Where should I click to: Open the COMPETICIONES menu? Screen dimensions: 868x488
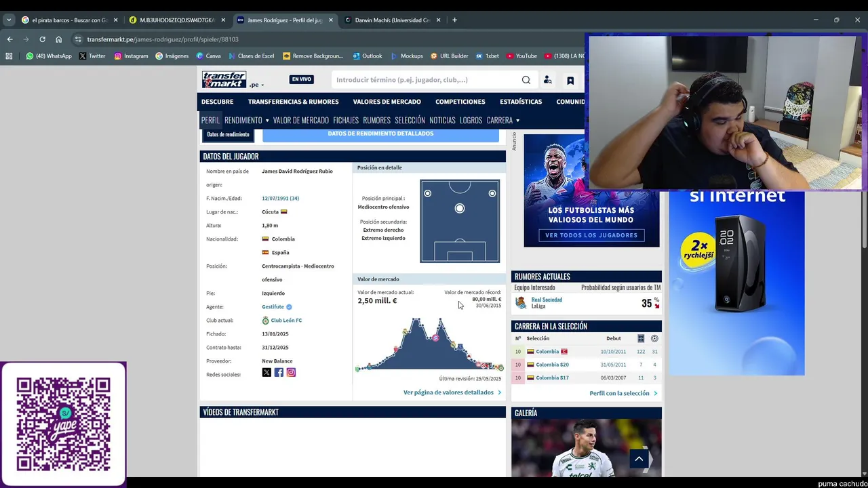pos(460,102)
